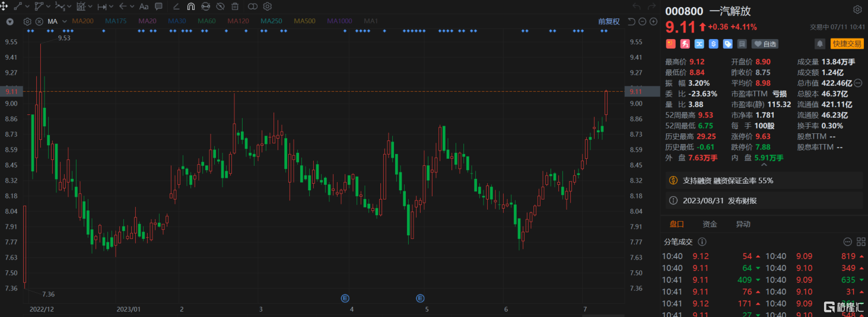This screenshot has width=868, height=317.
Task: Add a comment bubble note
Action: 158,7
